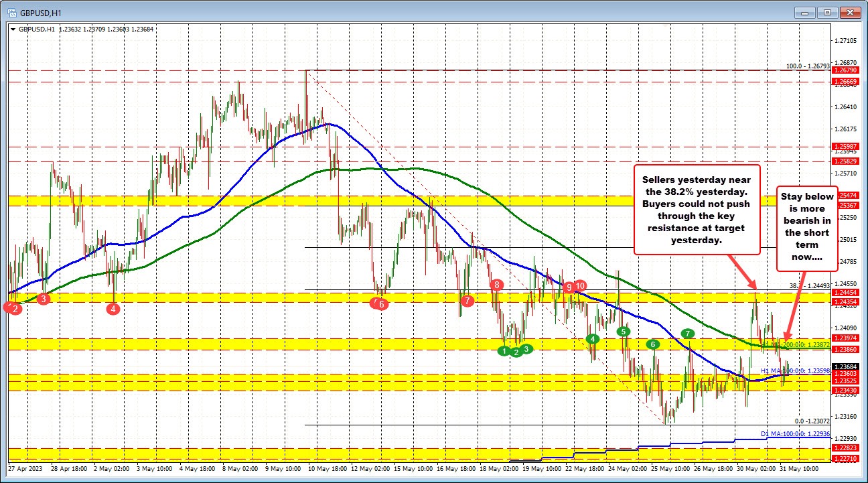Click the sellers annotation text box
868x483 pixels.
tap(697, 210)
